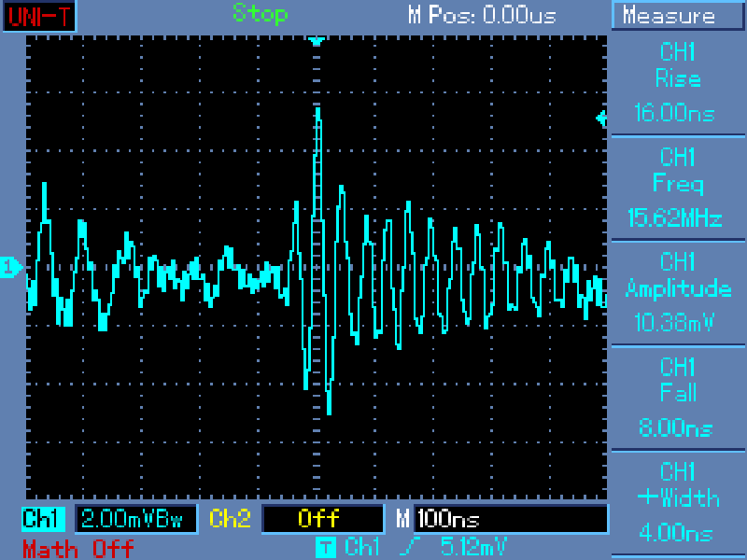Screen dimensions: 747x560
Task: Click the trigger position marker atop the grid
Action: click(317, 41)
